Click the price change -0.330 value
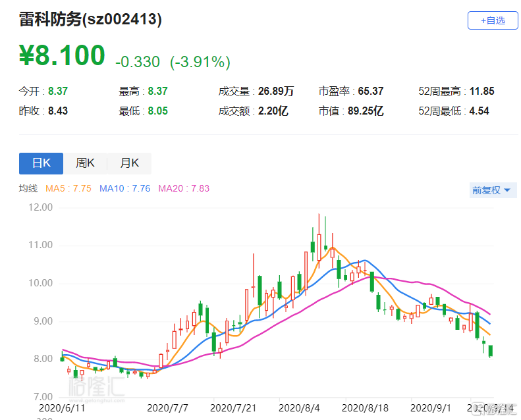Viewport: 521px width, 420px height. [x=138, y=62]
